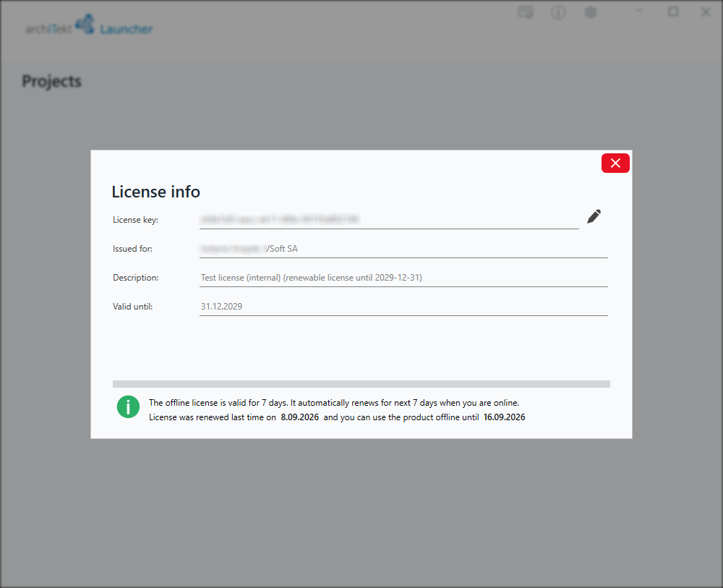Screen dimensions: 723x588
Task: Click the Valid until field showing 31.12.2029
Action: (403, 307)
